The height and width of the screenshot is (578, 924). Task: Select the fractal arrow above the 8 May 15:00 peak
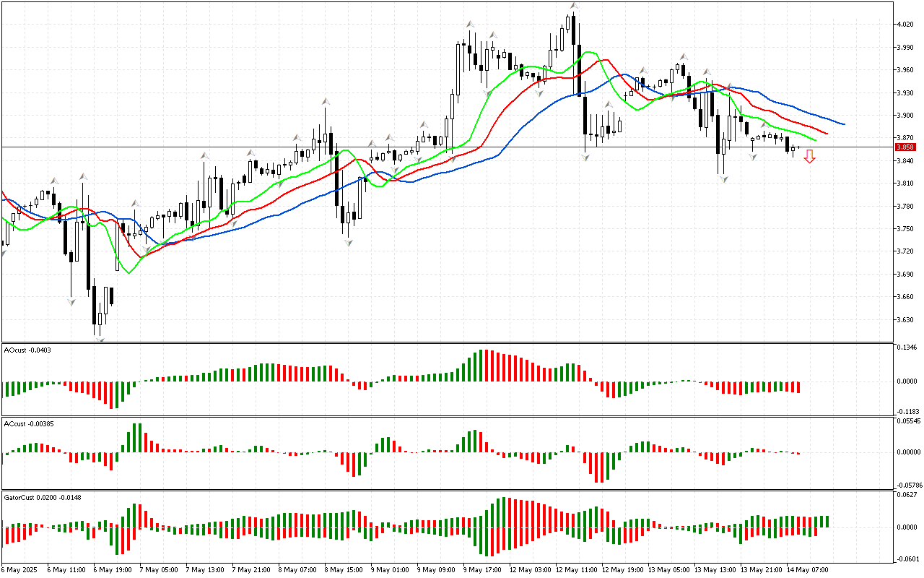coord(326,102)
